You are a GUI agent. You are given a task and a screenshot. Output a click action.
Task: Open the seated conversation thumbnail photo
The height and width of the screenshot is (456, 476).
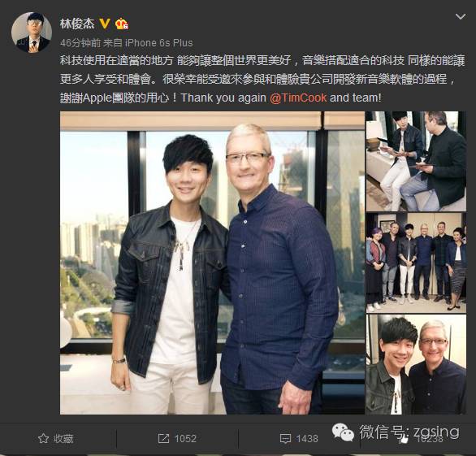[416, 161]
